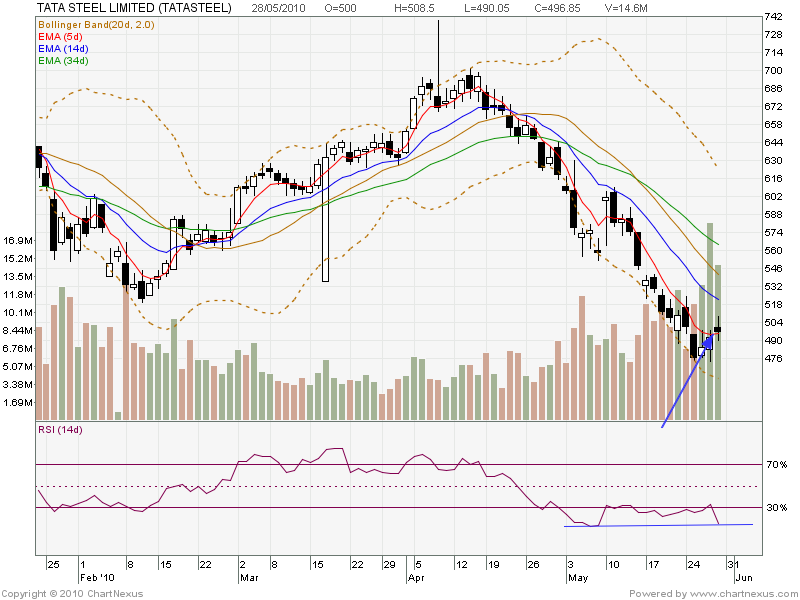The image size is (800, 600).
Task: Click the red EMA (5d) legend entry
Action: [x=62, y=35]
